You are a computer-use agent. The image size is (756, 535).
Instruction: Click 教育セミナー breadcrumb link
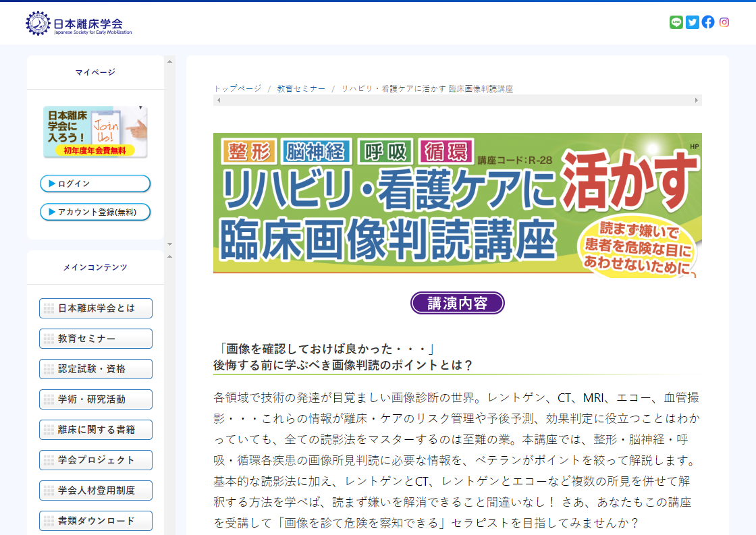pyautogui.click(x=301, y=89)
